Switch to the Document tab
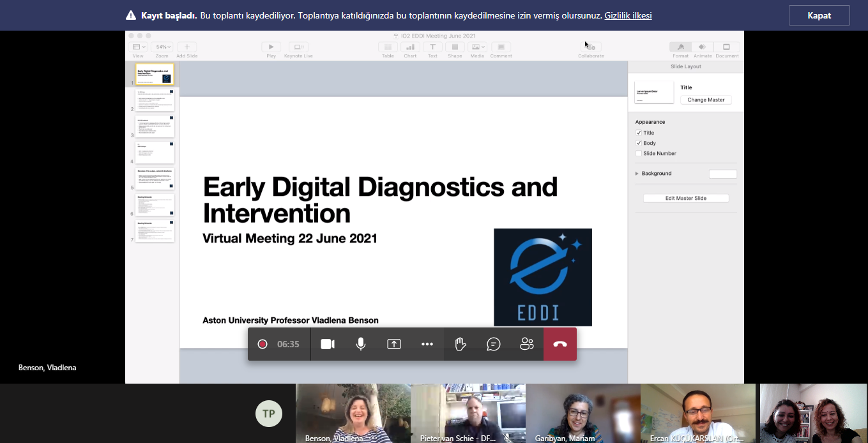This screenshot has width=868, height=443. point(727,47)
